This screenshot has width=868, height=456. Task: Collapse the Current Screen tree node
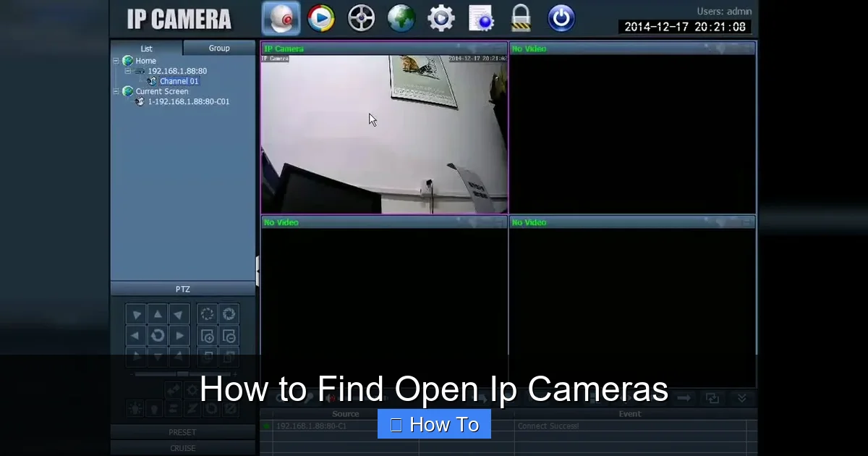(x=116, y=91)
